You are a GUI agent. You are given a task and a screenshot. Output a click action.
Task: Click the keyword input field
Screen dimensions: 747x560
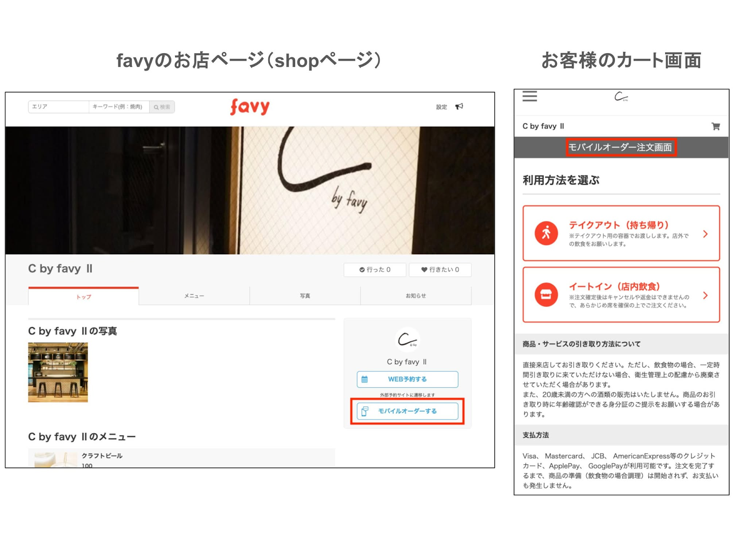[x=119, y=107]
